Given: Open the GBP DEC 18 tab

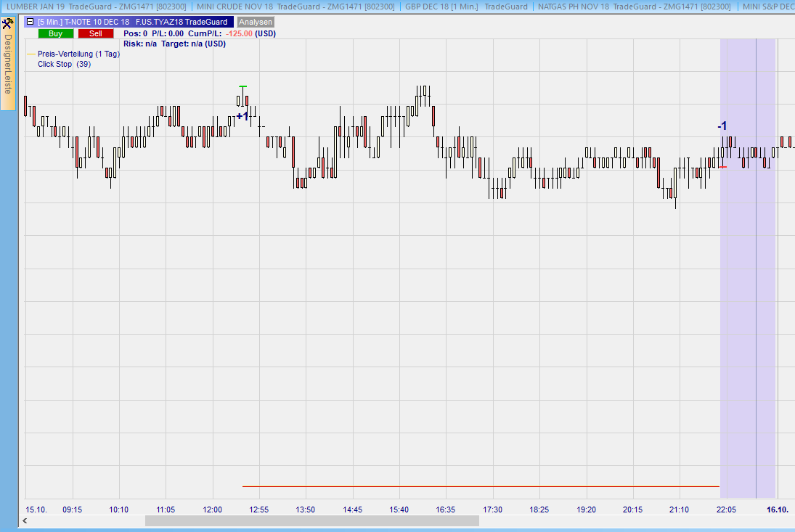Looking at the screenshot, I should pos(466,7).
